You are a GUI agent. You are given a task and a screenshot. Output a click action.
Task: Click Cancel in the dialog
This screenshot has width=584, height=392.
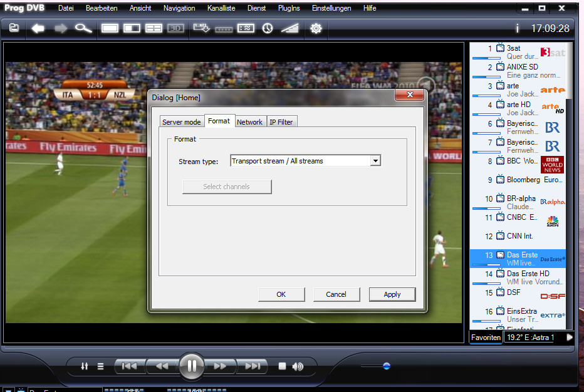(x=336, y=294)
